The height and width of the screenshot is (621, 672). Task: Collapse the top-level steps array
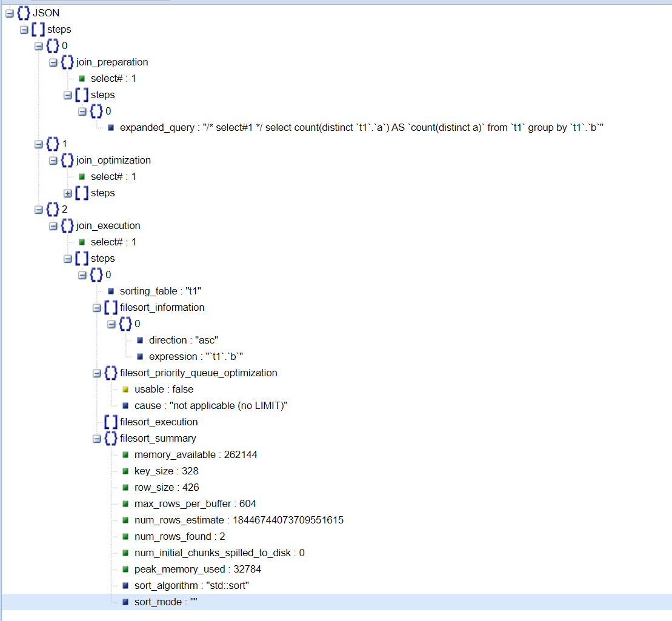24,30
